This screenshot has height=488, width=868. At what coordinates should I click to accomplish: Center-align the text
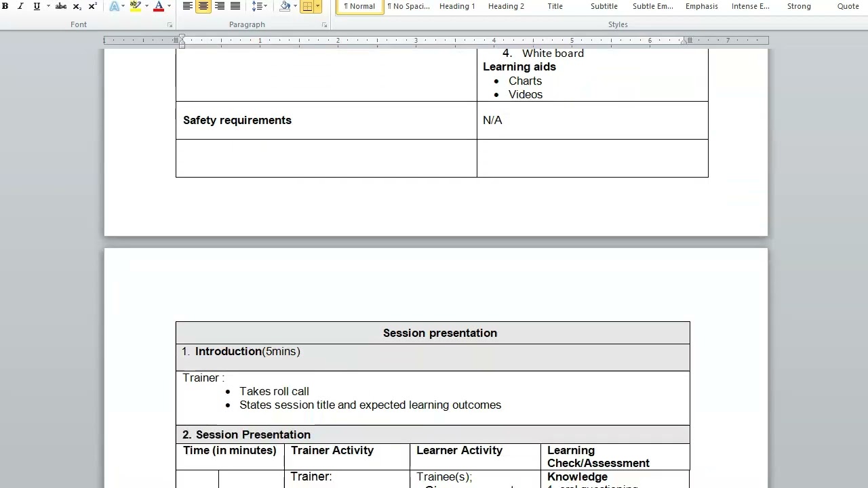[x=203, y=6]
